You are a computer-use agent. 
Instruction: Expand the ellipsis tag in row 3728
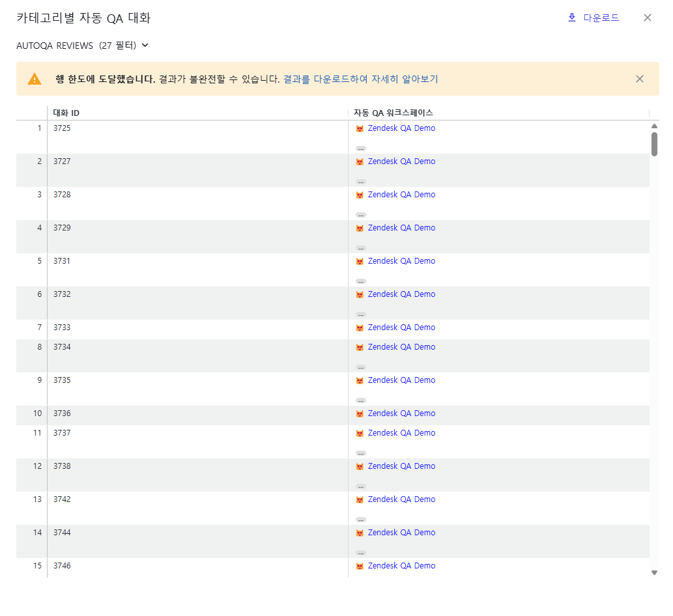360,215
